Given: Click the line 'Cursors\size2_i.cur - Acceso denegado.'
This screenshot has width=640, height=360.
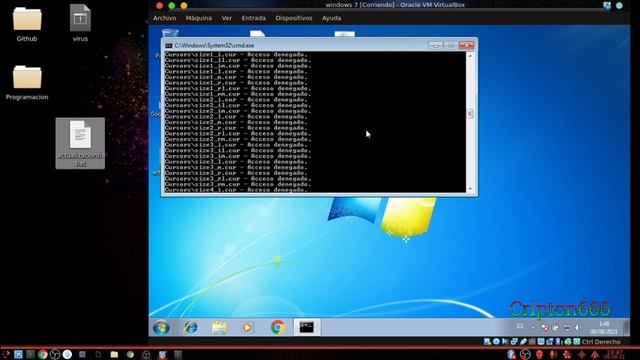Looking at the screenshot, I should click(236, 100).
